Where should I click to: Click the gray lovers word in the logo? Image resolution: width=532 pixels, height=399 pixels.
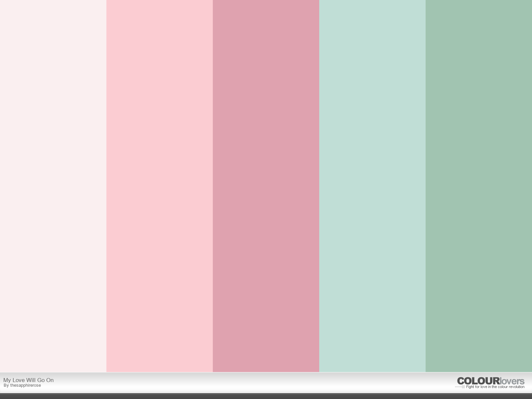(x=512, y=381)
